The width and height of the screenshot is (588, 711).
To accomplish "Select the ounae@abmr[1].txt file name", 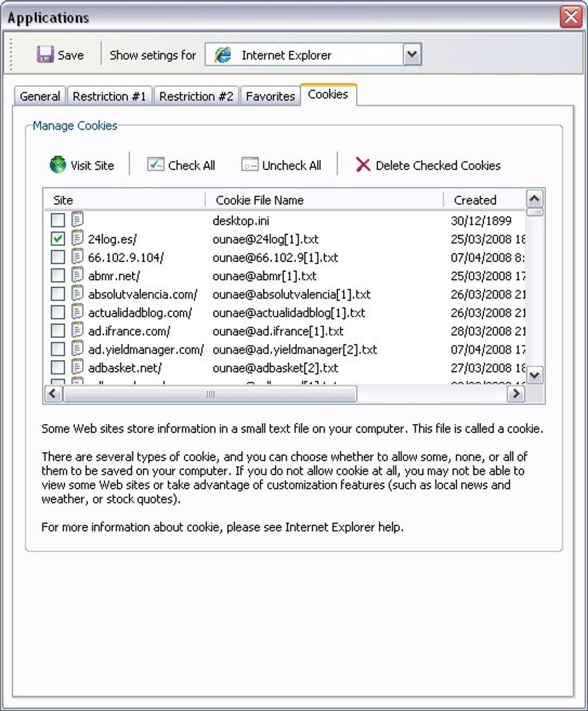I will [x=264, y=276].
